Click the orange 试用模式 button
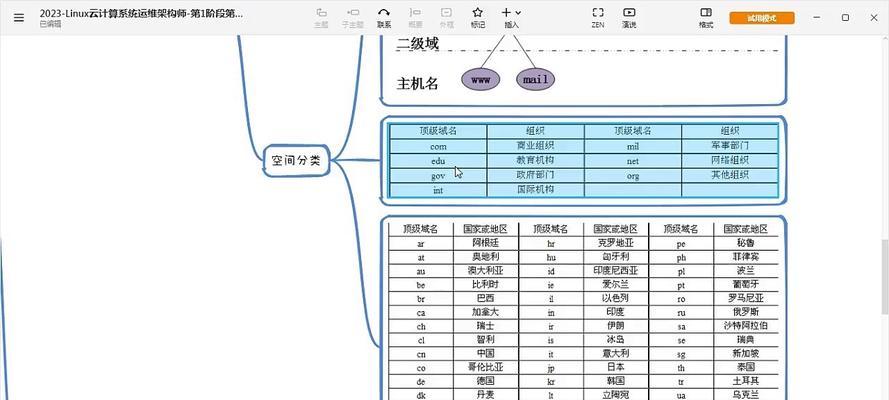Image resolution: width=889 pixels, height=400 pixels. (761, 18)
